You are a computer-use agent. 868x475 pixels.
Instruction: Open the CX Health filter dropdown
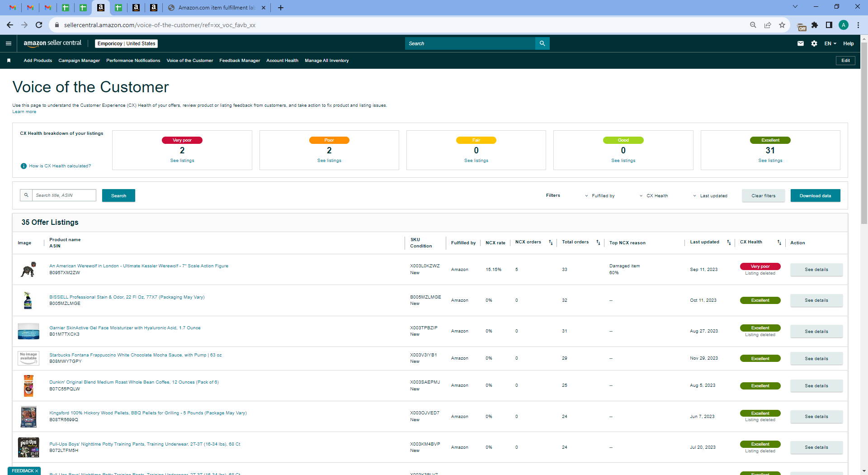654,196
